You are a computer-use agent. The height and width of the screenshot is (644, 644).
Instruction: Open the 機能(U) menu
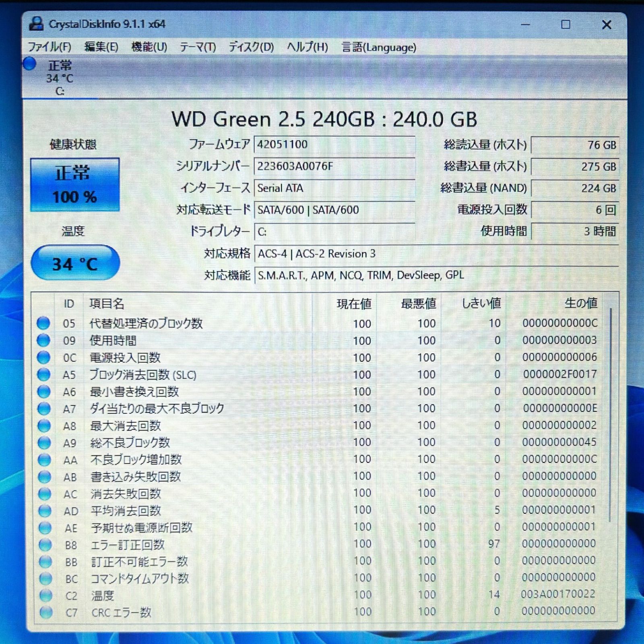[x=149, y=47]
